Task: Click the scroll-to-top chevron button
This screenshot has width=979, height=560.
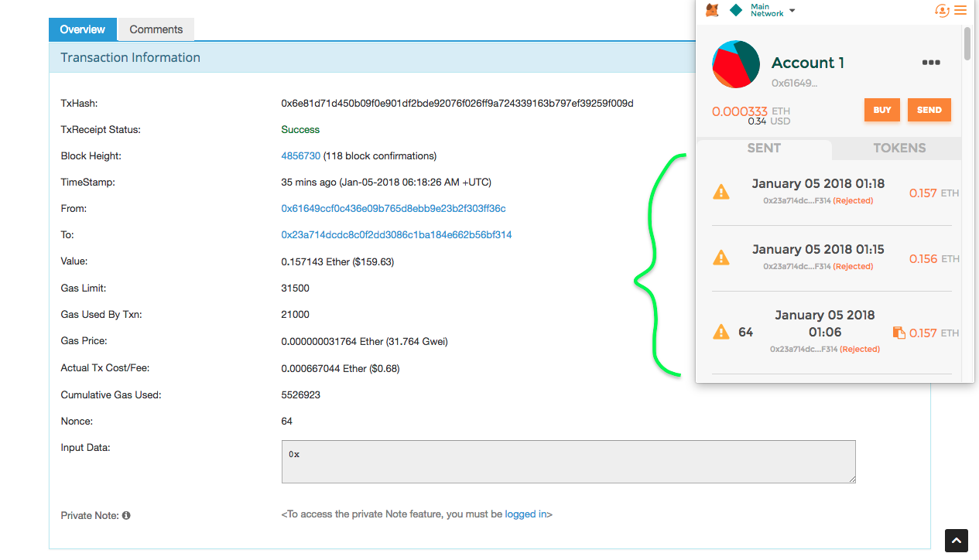Action: (956, 541)
